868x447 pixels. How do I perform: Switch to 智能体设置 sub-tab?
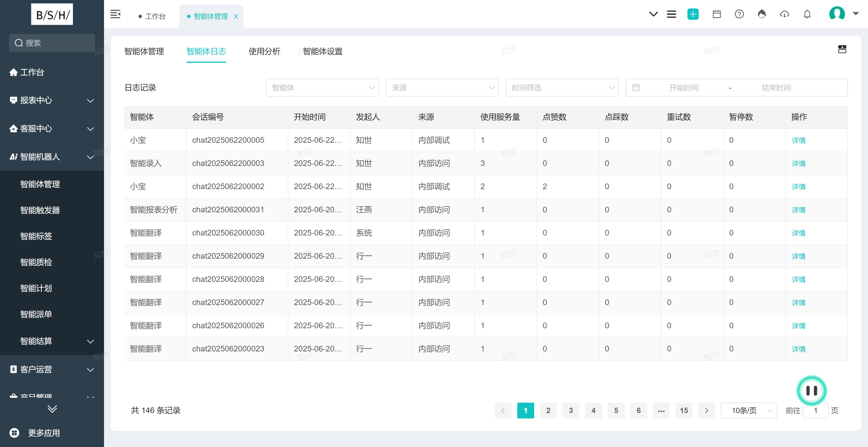(322, 51)
